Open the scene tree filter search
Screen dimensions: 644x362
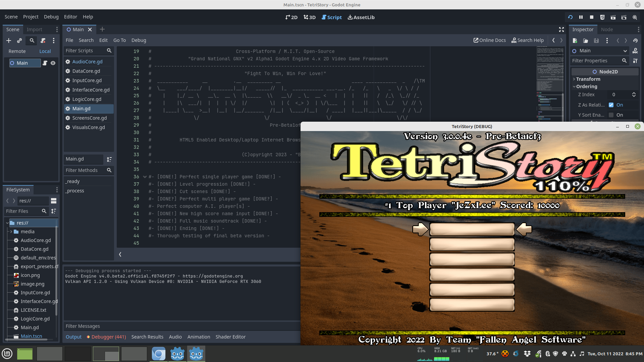(32, 41)
